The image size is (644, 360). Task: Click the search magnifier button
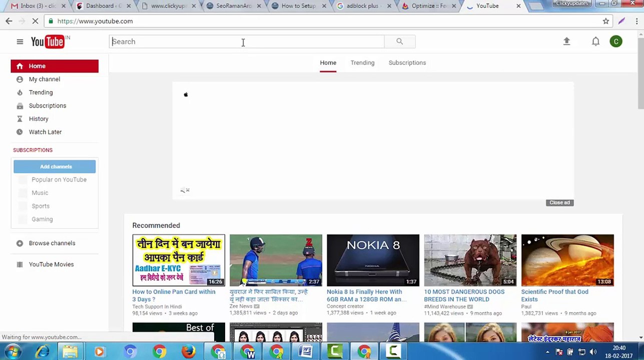pyautogui.click(x=399, y=41)
